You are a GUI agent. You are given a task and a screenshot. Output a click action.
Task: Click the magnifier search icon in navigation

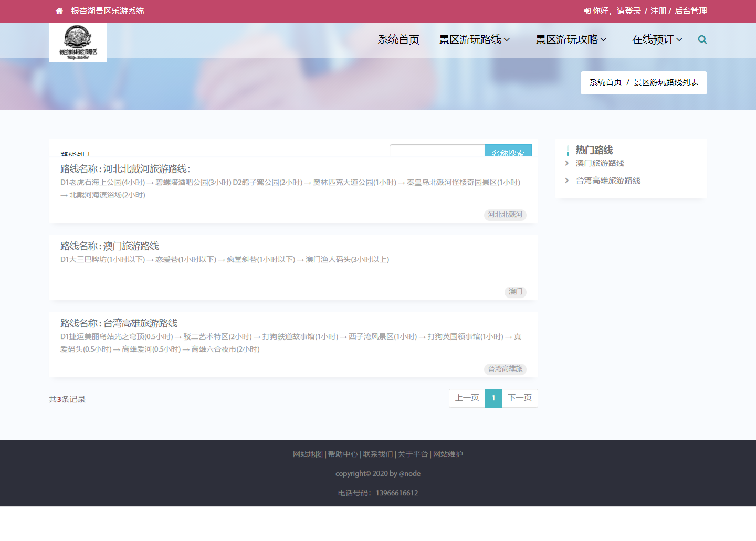click(x=702, y=40)
